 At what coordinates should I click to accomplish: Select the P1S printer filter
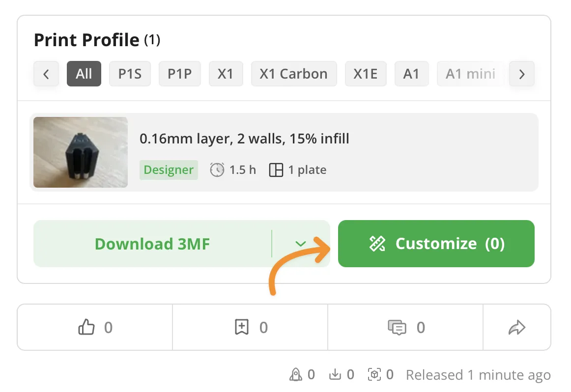[130, 74]
